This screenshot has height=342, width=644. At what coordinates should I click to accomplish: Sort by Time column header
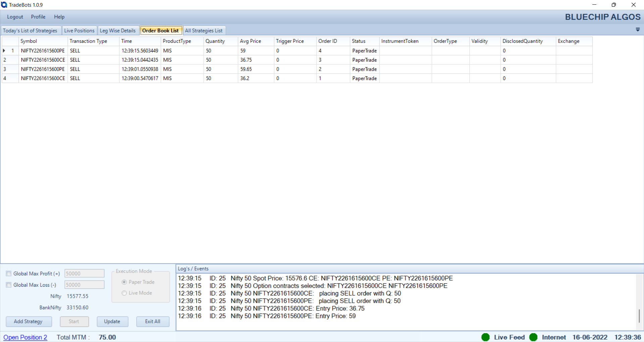point(140,41)
